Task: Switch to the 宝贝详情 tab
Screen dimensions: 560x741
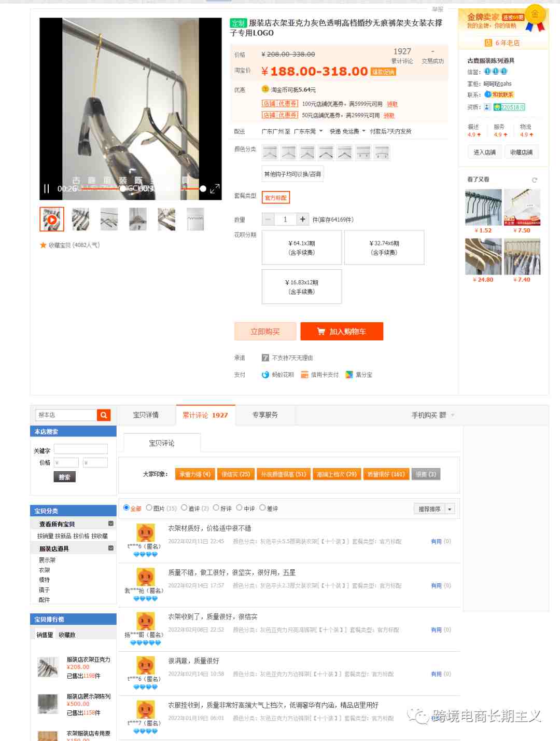Action: click(x=146, y=415)
